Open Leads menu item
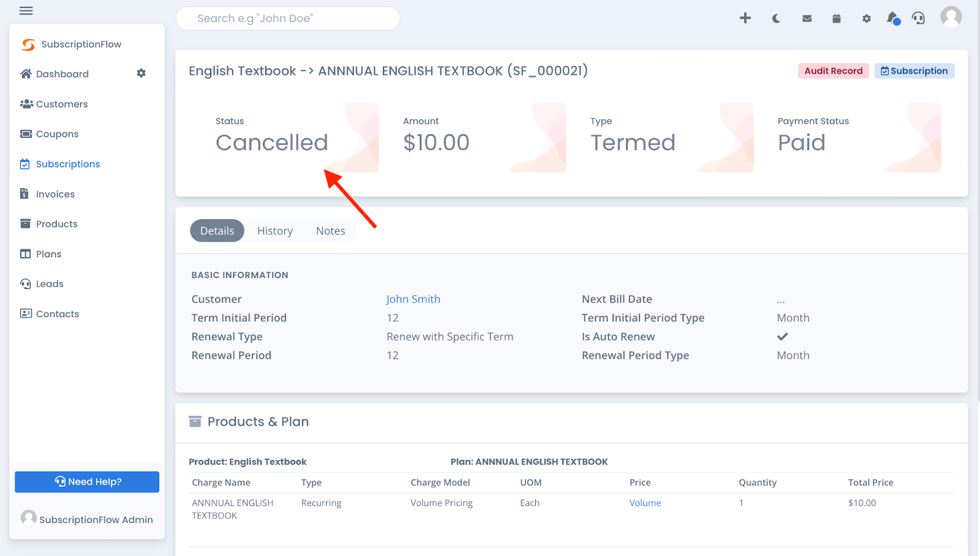Viewport: 980px width, 556px height. click(x=50, y=284)
